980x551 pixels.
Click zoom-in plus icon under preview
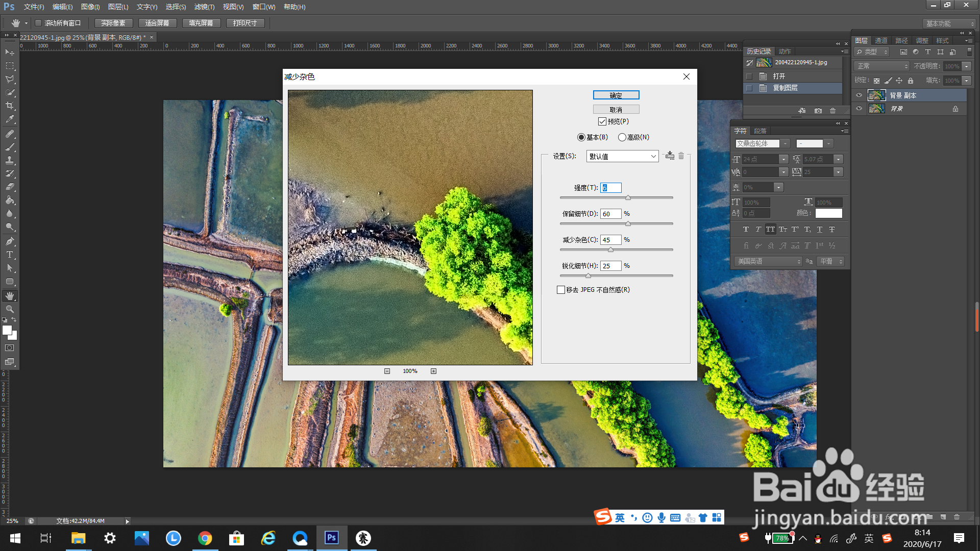[x=433, y=371]
